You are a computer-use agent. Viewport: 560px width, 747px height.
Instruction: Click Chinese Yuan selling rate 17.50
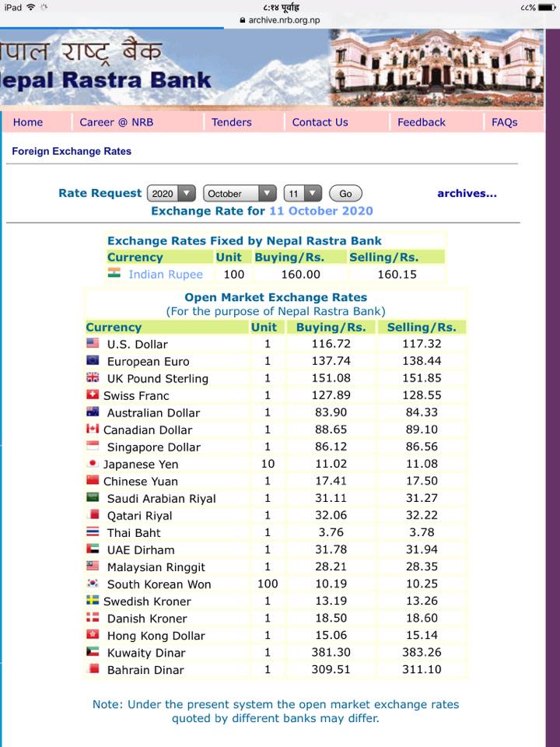coord(422,481)
